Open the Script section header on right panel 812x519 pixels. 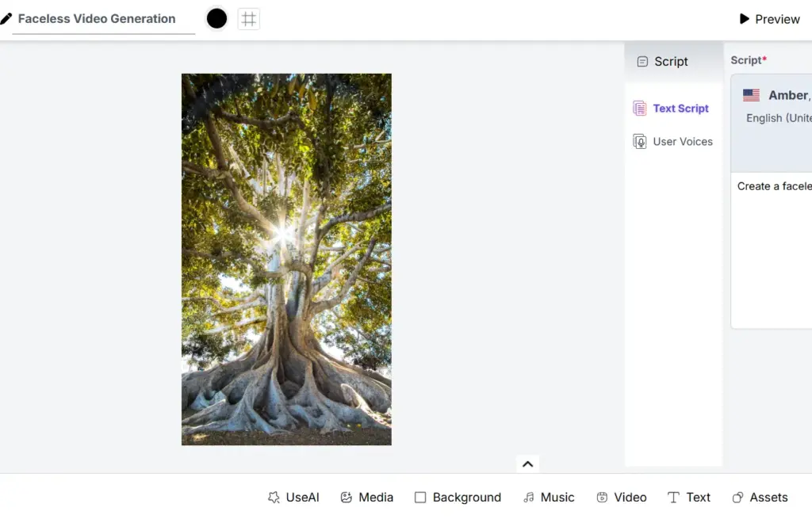pyautogui.click(x=746, y=59)
